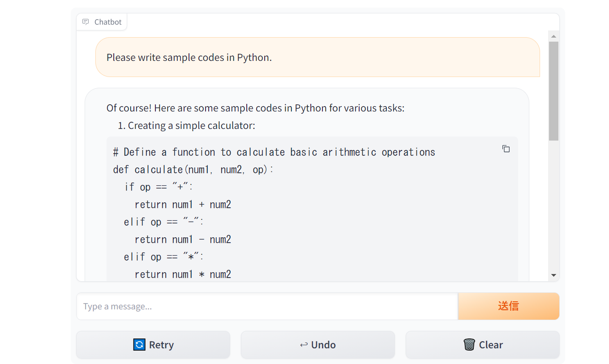The width and height of the screenshot is (609, 364).
Task: Click the Retry button
Action: pos(153,345)
